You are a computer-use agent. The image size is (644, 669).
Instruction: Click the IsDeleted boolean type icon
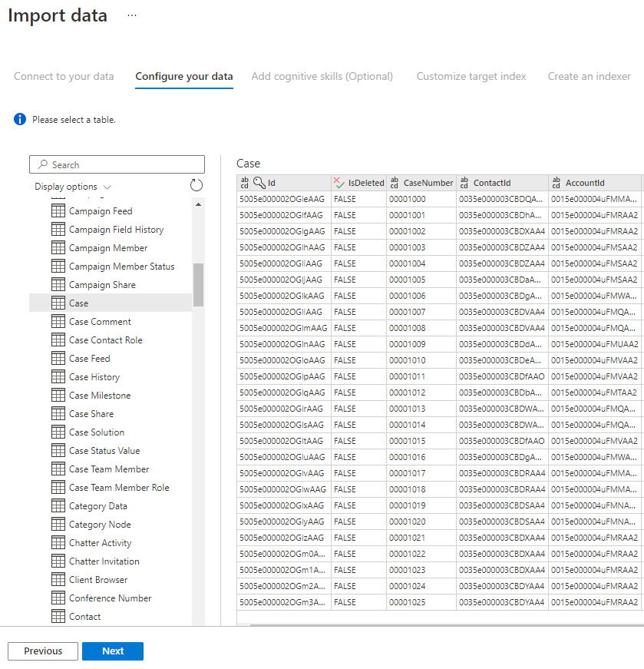[339, 183]
